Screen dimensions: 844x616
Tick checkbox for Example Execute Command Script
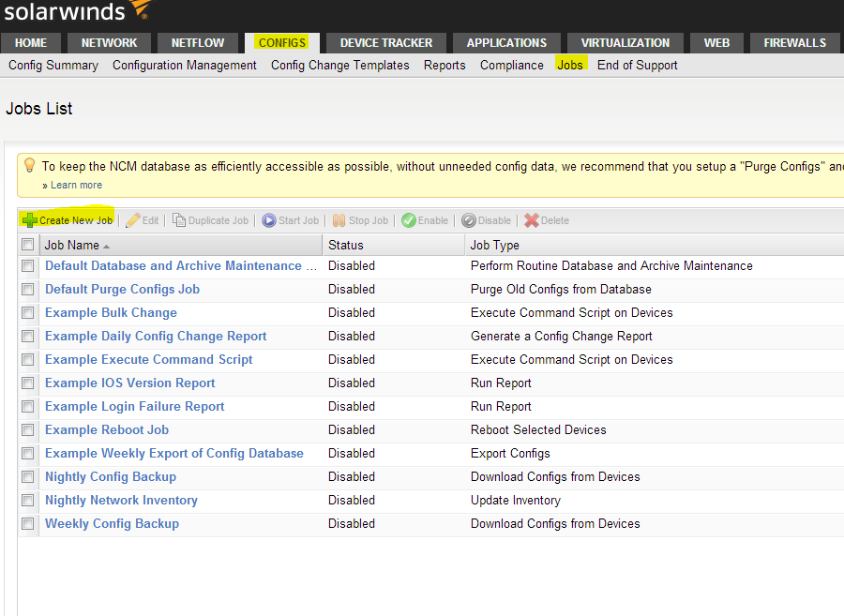pyautogui.click(x=27, y=359)
